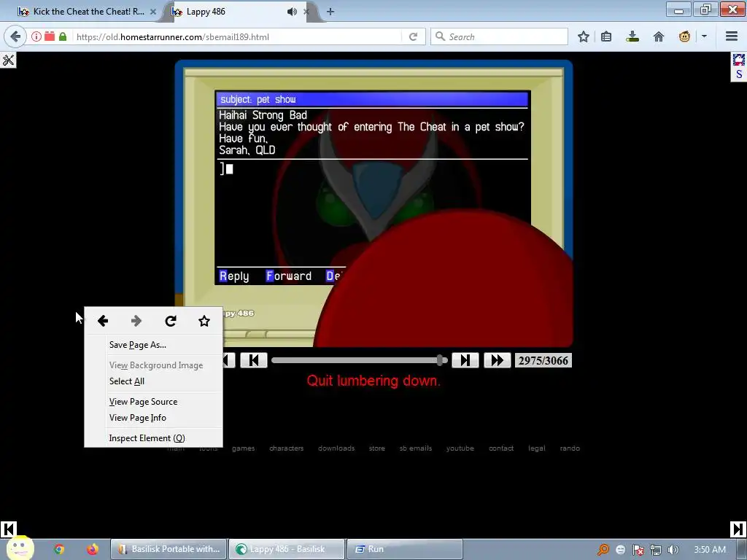Choose Select All in context menu
This screenshot has height=560, width=747.
(x=153, y=381)
